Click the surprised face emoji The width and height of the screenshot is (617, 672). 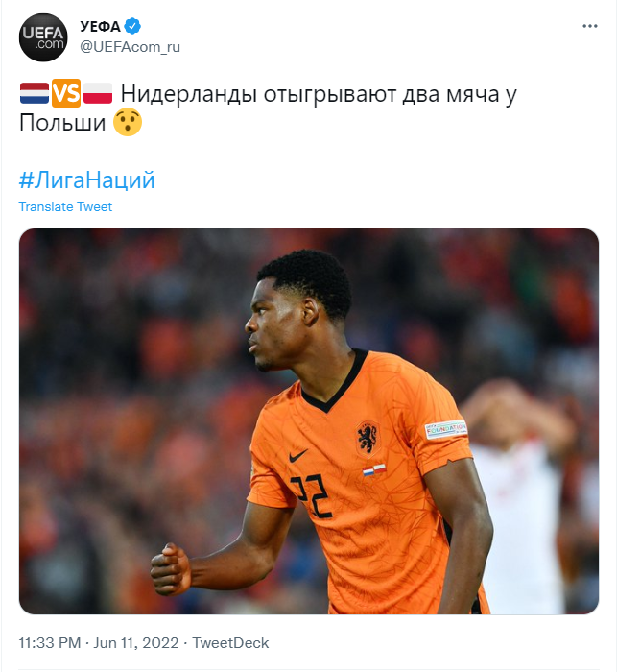(x=128, y=122)
